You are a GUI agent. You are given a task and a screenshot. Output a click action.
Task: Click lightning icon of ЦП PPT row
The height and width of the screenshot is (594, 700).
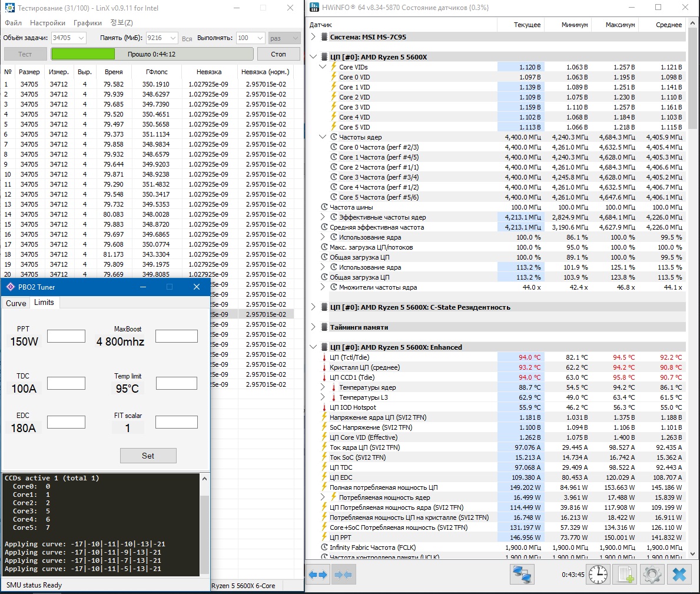[x=324, y=537]
